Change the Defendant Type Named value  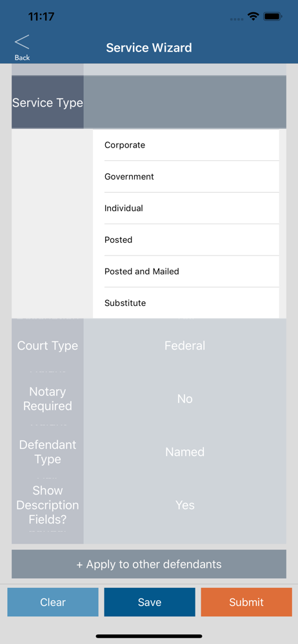pos(185,452)
